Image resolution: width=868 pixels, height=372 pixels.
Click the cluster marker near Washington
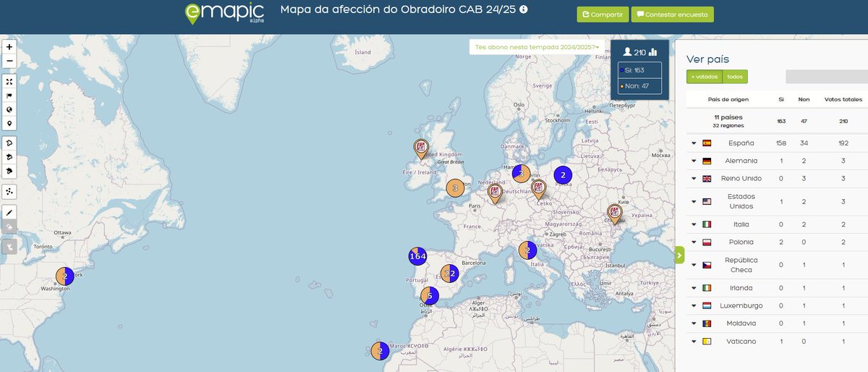pos(65,276)
